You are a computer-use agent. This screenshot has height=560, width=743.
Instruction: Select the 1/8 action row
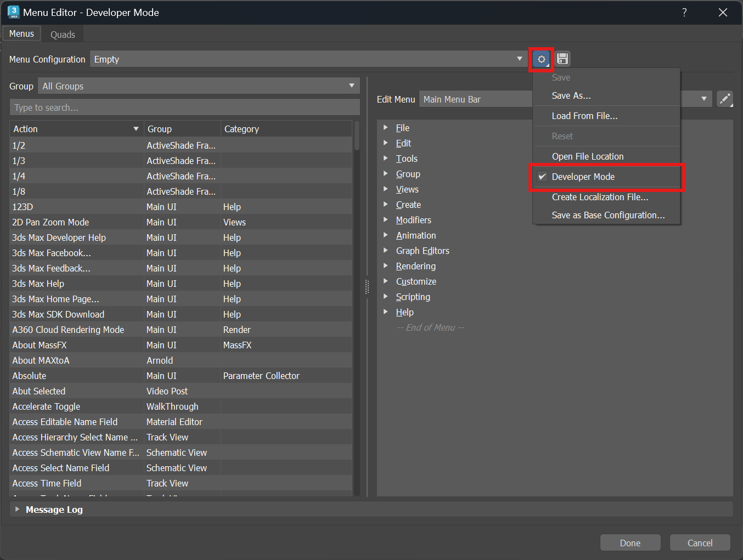(x=181, y=191)
